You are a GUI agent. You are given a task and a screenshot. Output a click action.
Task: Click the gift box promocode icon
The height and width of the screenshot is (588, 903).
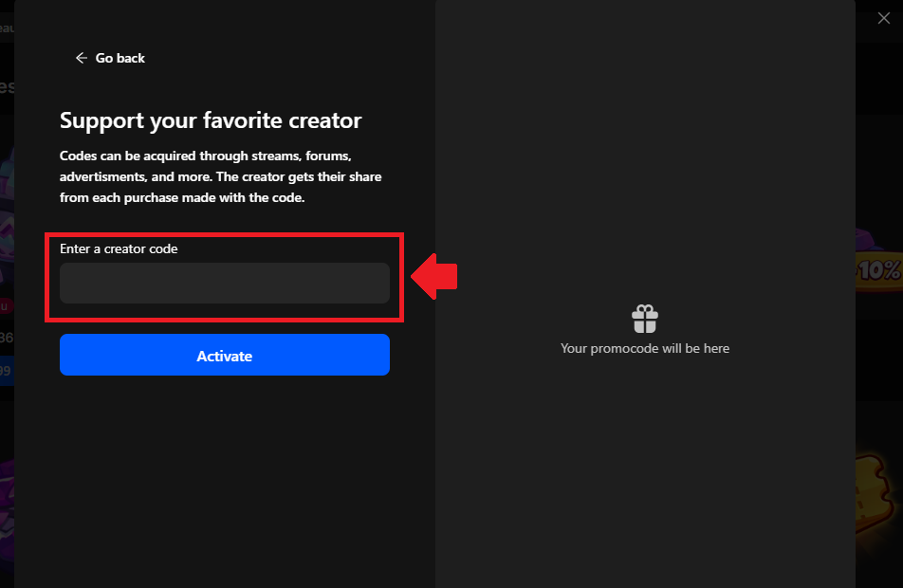(x=645, y=319)
